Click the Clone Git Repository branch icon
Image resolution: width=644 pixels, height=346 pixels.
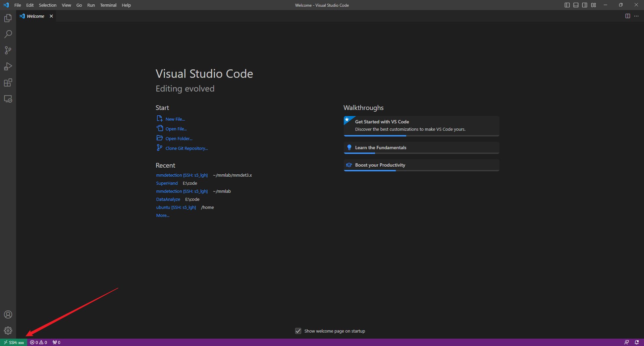click(160, 148)
